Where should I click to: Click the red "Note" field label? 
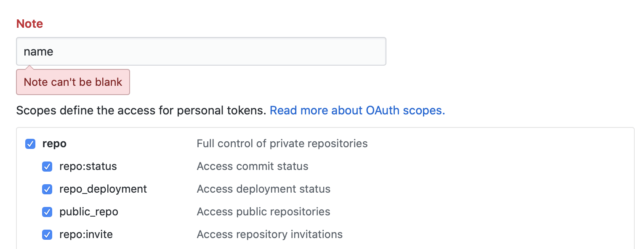(29, 24)
